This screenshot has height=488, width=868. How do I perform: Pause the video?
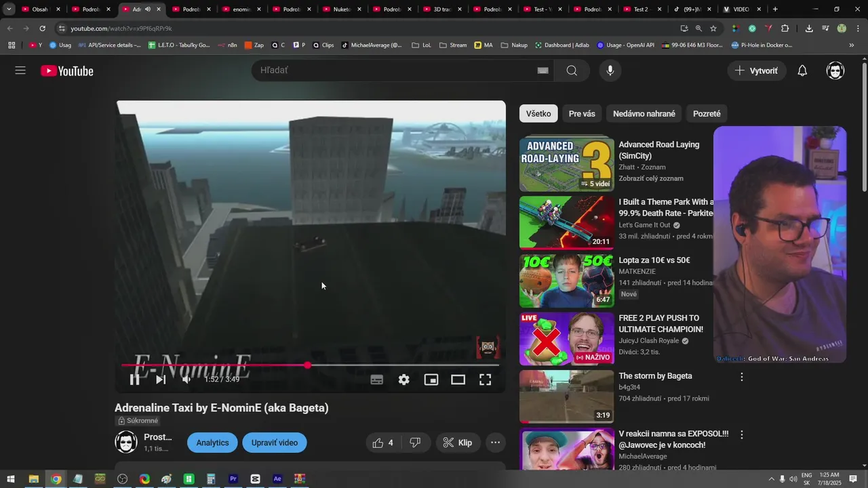(134, 380)
